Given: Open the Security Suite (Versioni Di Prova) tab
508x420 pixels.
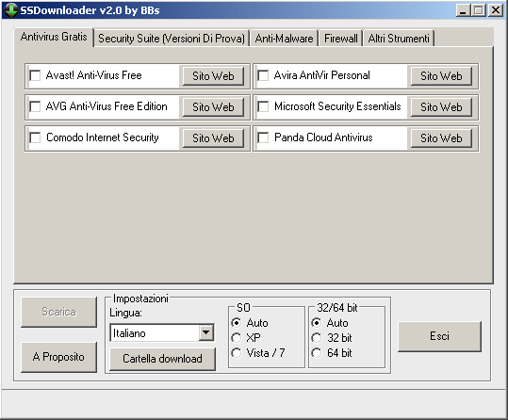Looking at the screenshot, I should 172,39.
